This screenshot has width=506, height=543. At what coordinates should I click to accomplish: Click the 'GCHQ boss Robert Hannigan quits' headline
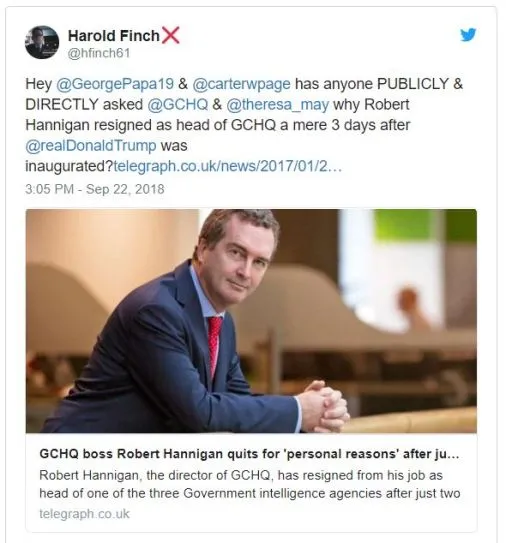coord(249,454)
